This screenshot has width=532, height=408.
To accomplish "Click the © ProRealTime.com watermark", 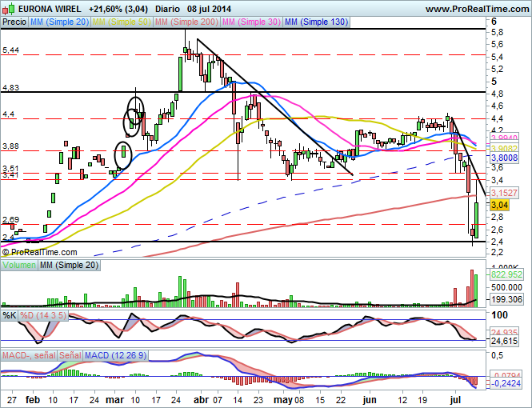I will [x=45, y=252].
